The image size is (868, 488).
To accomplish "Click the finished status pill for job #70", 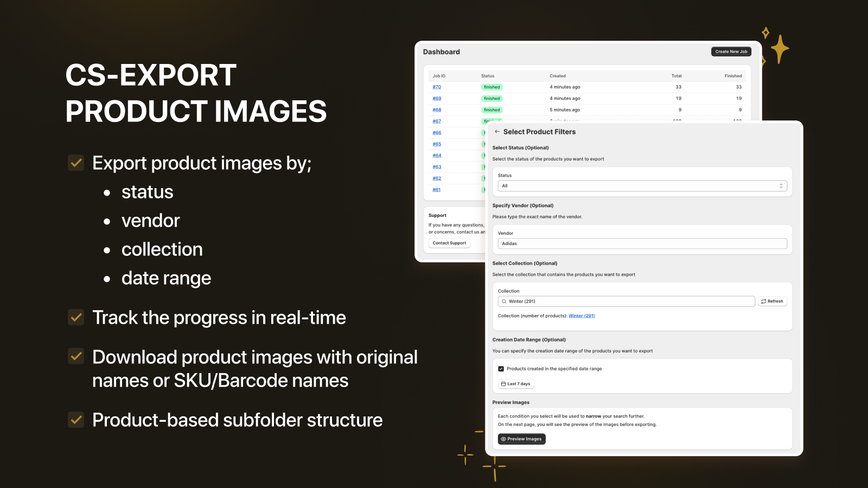I will click(x=492, y=87).
